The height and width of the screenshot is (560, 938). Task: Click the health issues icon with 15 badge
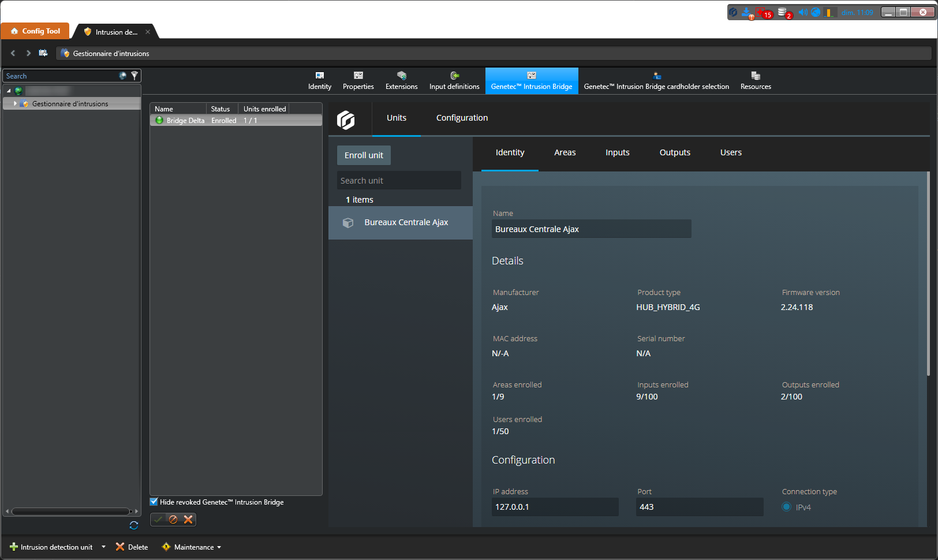tap(764, 13)
